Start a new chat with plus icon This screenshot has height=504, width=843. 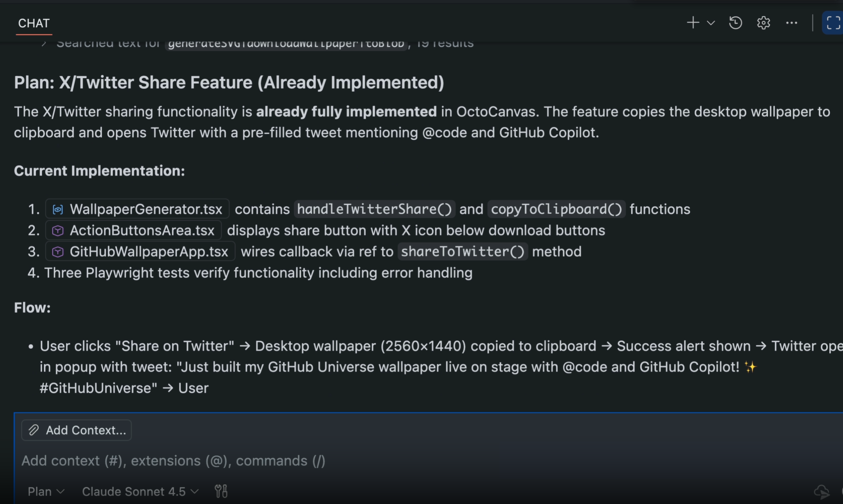pos(692,23)
